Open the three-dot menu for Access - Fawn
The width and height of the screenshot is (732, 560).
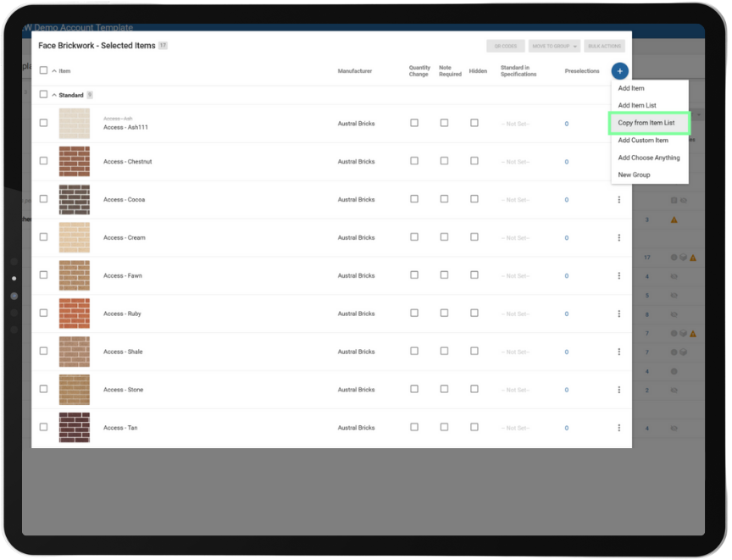618,276
